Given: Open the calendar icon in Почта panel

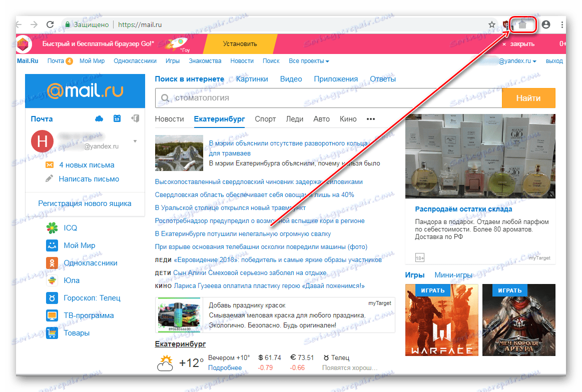Looking at the screenshot, I should coord(117,118).
